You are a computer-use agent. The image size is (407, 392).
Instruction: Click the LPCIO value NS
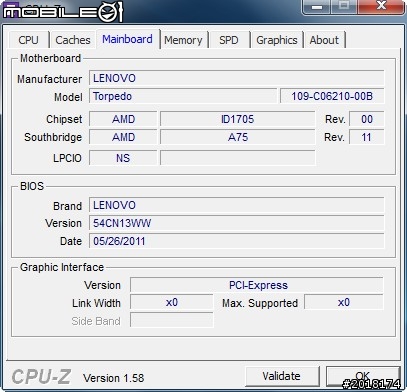(x=123, y=158)
